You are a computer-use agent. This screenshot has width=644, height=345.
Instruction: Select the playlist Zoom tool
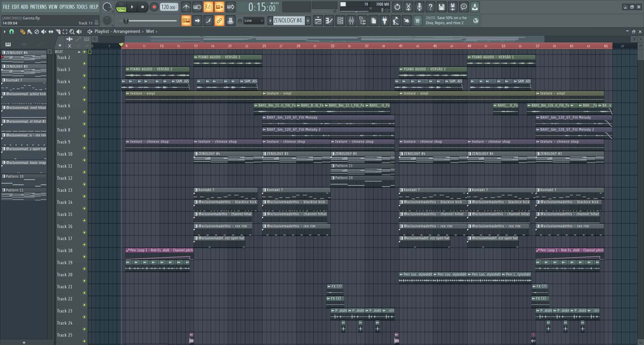pos(72,32)
